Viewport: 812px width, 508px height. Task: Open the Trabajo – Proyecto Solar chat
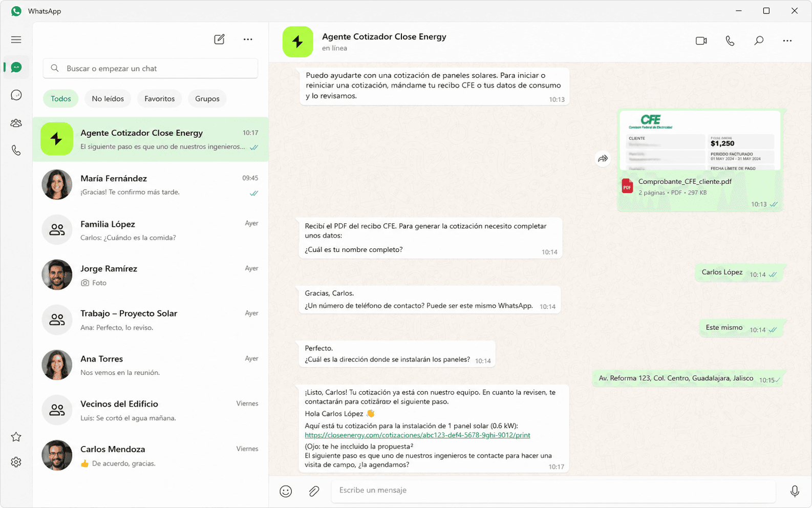tap(151, 320)
